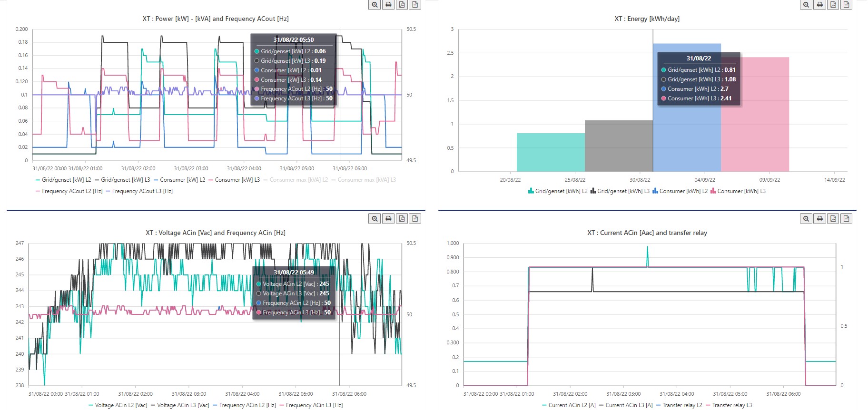This screenshot has width=868, height=410.
Task: Print the Current ACin and transfer relay chart
Action: [819, 219]
